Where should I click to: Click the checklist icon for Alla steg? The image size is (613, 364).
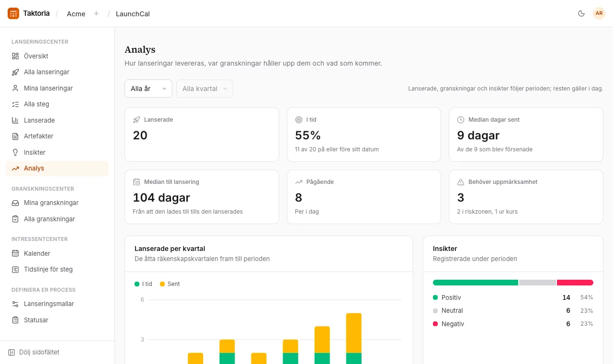pos(15,104)
